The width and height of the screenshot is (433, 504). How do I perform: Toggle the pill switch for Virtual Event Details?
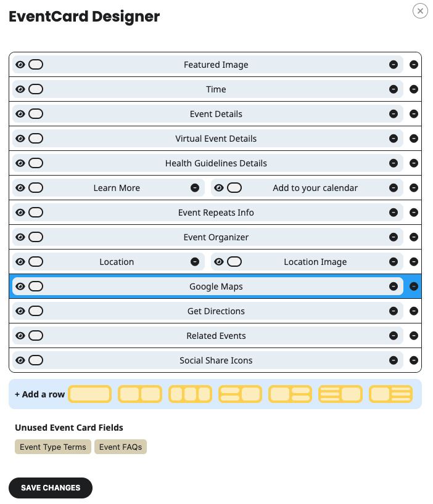[36, 139]
